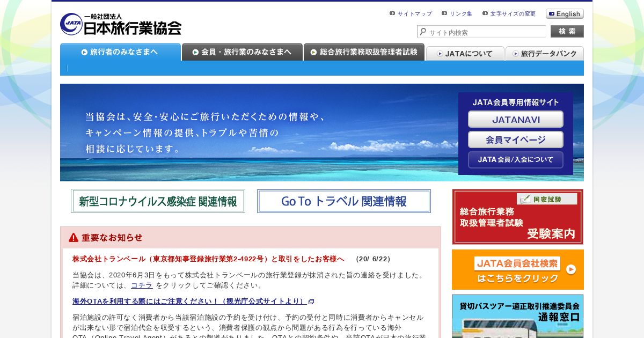Open the JATAについて tab
The image size is (644, 338).
tap(465, 54)
